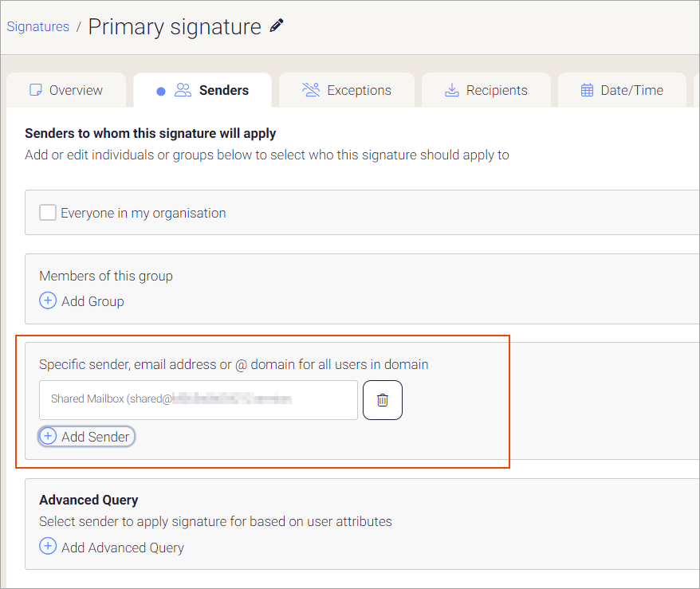Click the calendar icon on Date/Time tab
Screen dimensions: 700x589
click(587, 90)
